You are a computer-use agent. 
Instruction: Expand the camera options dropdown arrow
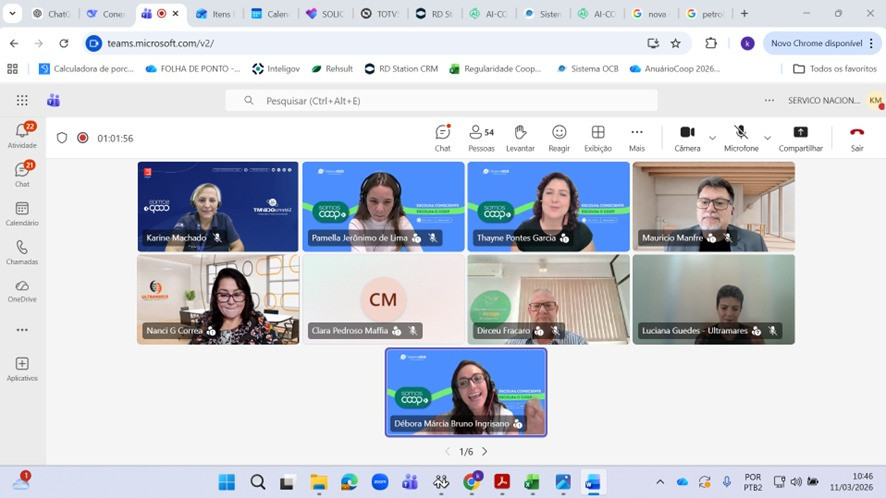713,137
